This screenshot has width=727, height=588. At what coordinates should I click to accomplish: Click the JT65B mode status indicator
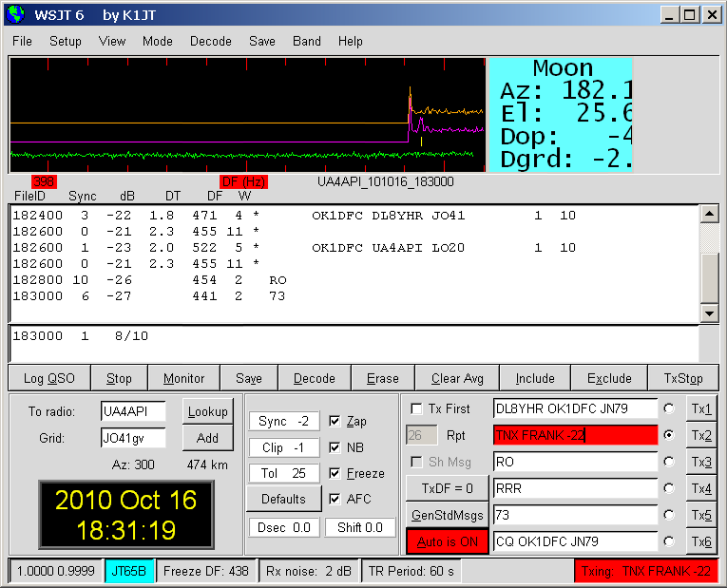[129, 571]
